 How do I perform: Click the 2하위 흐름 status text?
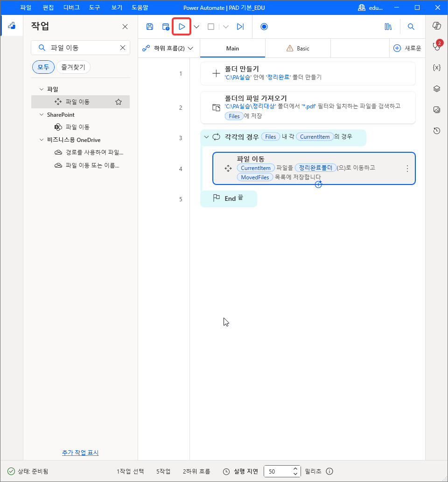[x=196, y=471]
